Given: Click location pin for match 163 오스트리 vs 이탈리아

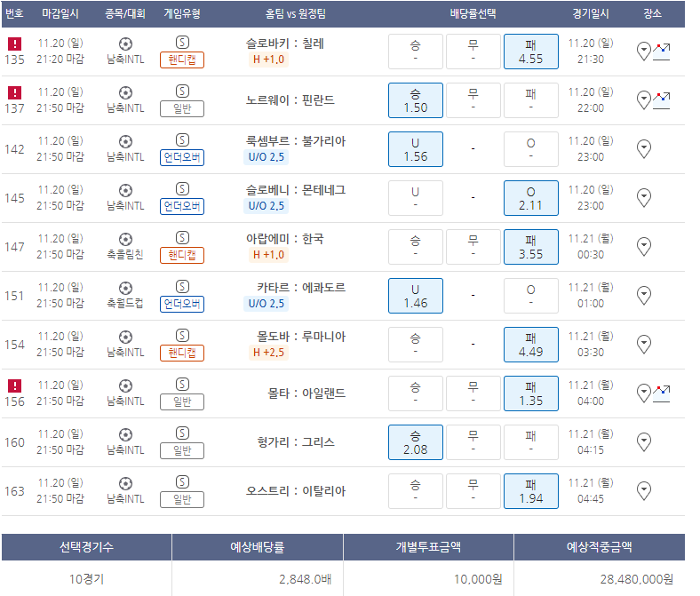Looking at the screenshot, I should [x=643, y=491].
